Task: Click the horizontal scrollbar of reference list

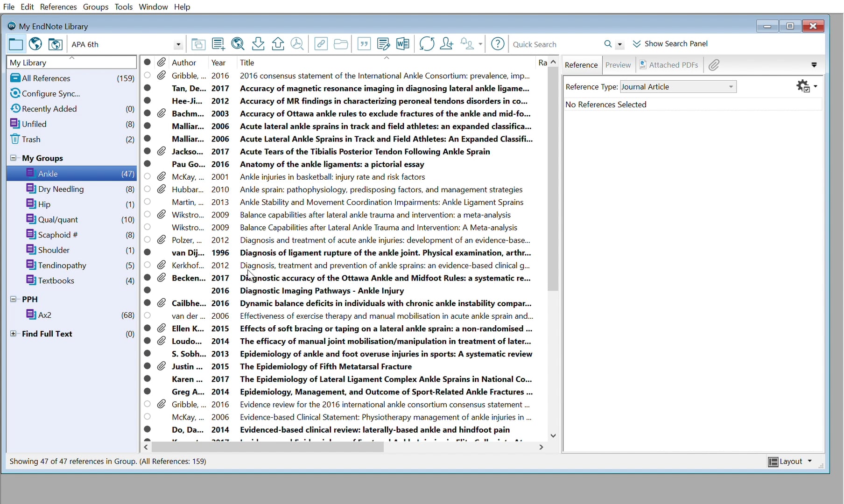Action: click(x=267, y=447)
